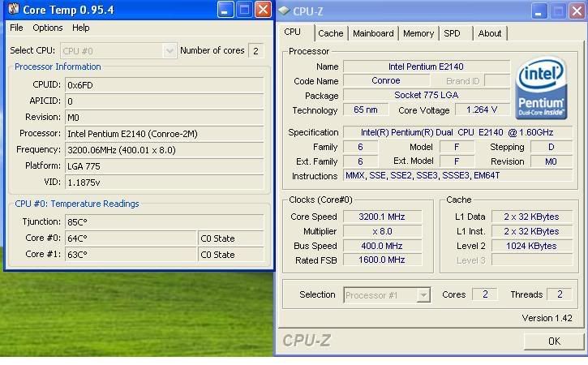Click the Platform value 'LGA 775'
The height and width of the screenshot is (365, 588).
[x=165, y=166]
